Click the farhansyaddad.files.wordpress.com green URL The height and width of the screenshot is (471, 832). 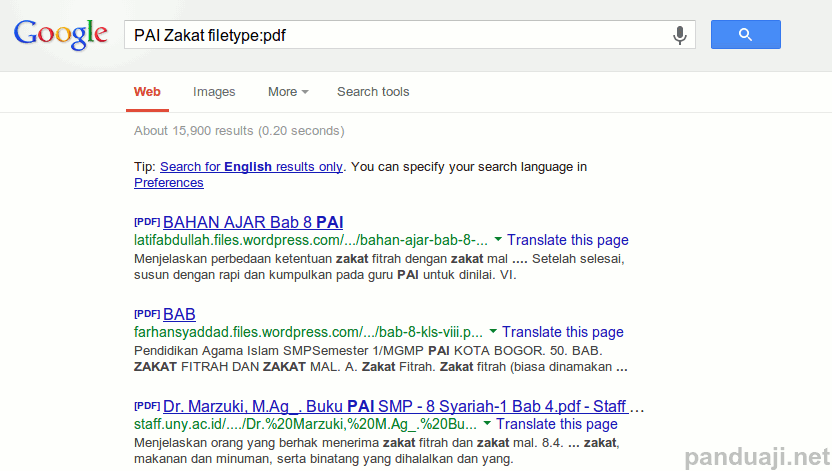pyautogui.click(x=308, y=332)
